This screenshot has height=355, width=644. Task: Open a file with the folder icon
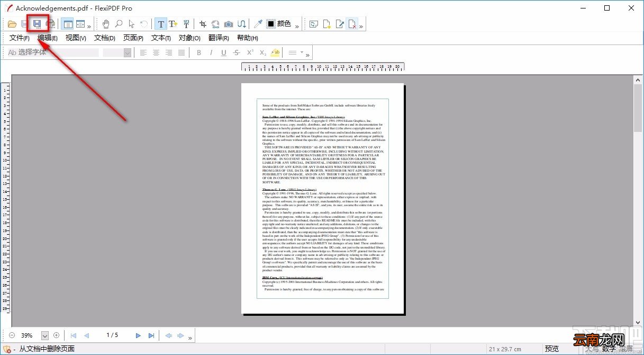click(12, 24)
